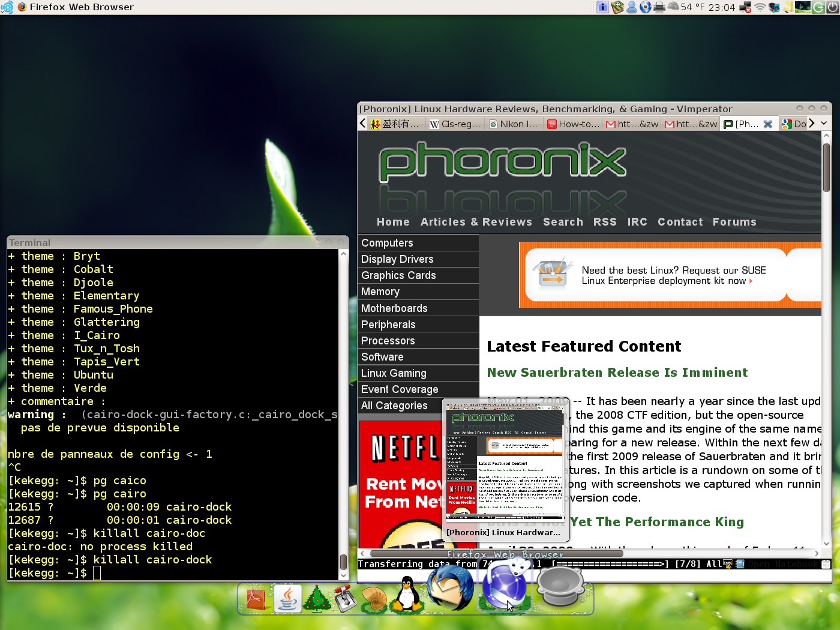Open Phoronix Home nav link
The height and width of the screenshot is (630, 840).
pyautogui.click(x=393, y=222)
